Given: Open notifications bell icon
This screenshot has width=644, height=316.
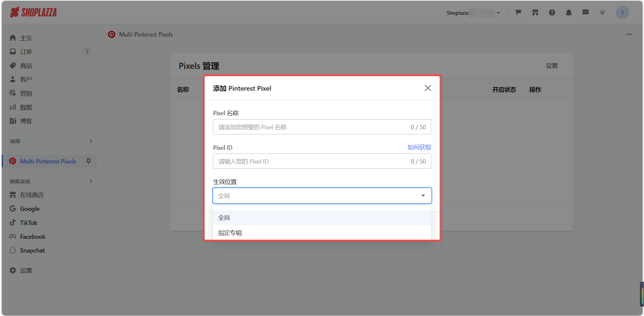Looking at the screenshot, I should [569, 12].
